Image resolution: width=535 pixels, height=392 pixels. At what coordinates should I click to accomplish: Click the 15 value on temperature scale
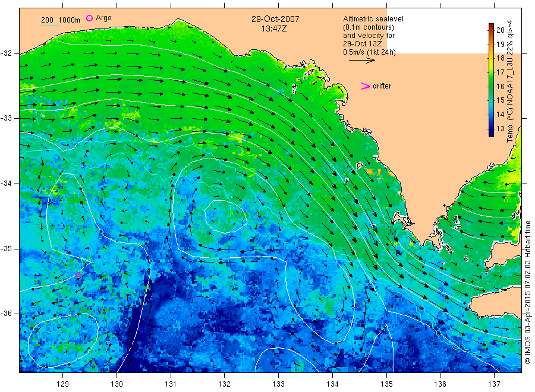pos(500,100)
